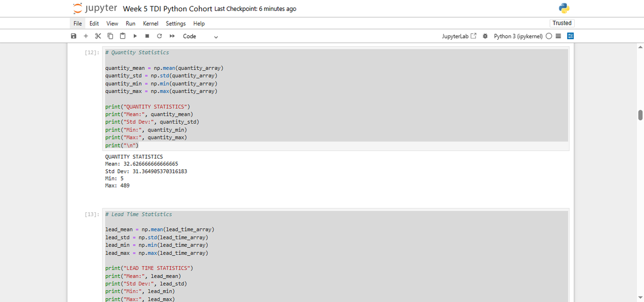This screenshot has width=644, height=302.
Task: Restart the kernel with the circular arrow
Action: (159, 36)
